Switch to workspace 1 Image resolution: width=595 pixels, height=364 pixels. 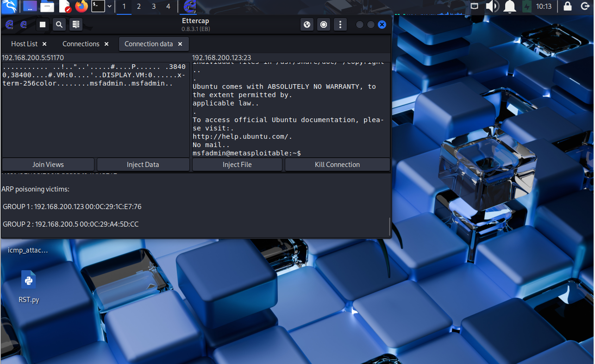tap(124, 6)
